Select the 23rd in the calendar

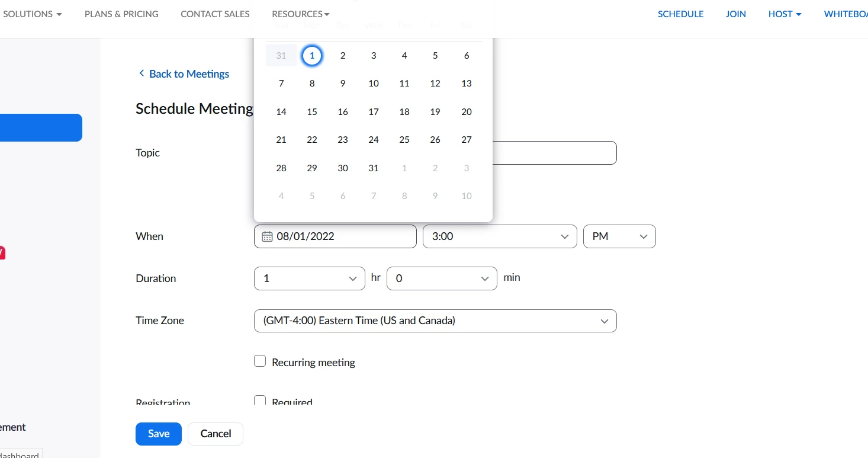[x=343, y=140]
